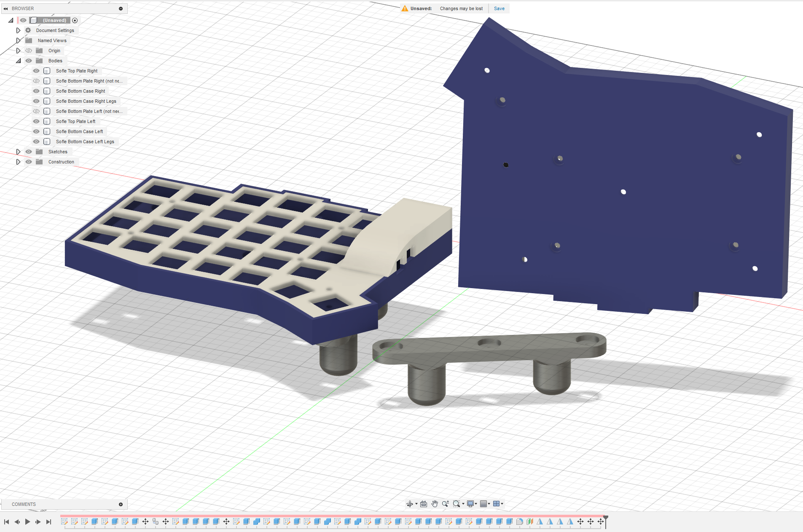Select Sofle Bottom Case Right Legs in tree

click(86, 101)
